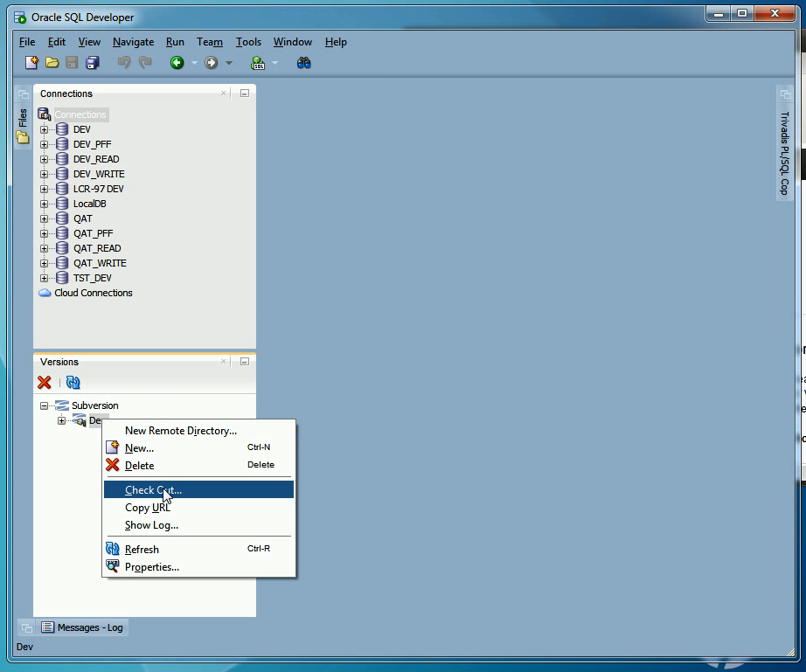Open the Window menu
This screenshot has height=672, width=806.
pyautogui.click(x=293, y=42)
